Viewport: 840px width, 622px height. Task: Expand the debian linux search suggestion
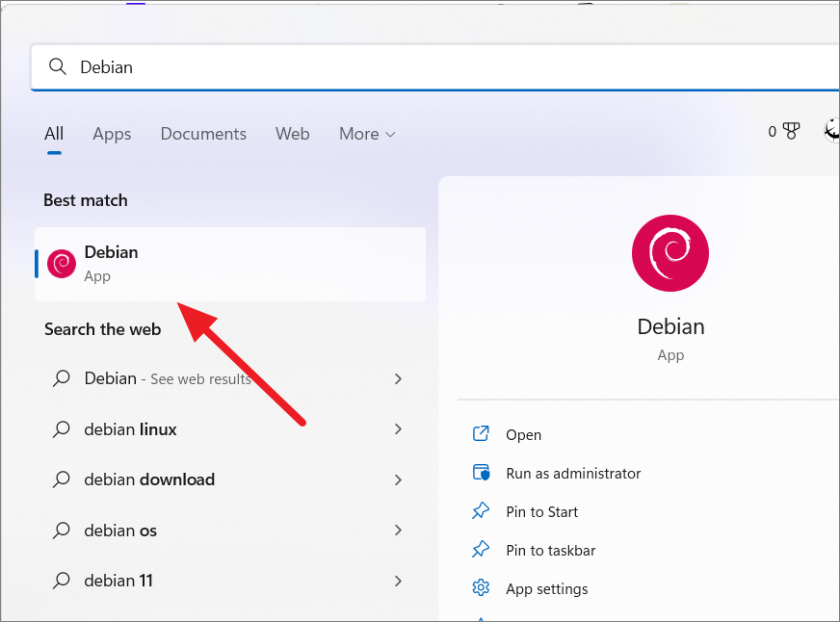[x=398, y=429]
